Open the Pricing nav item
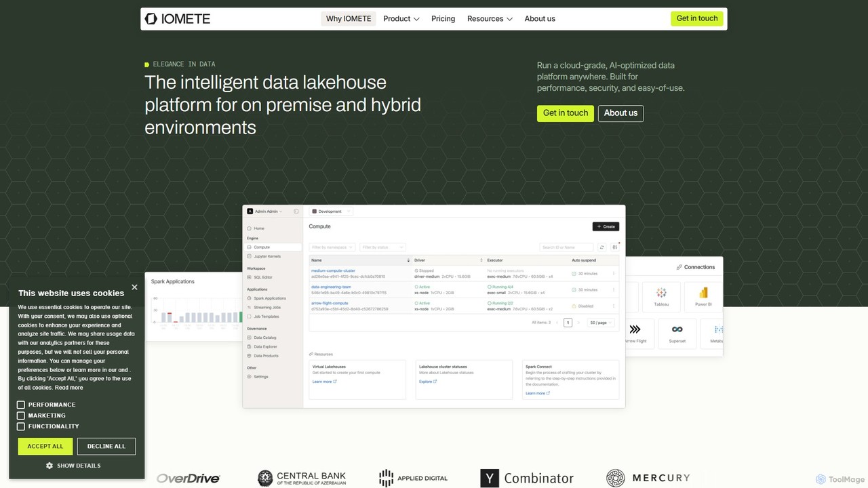The width and height of the screenshot is (868, 488). tap(443, 19)
